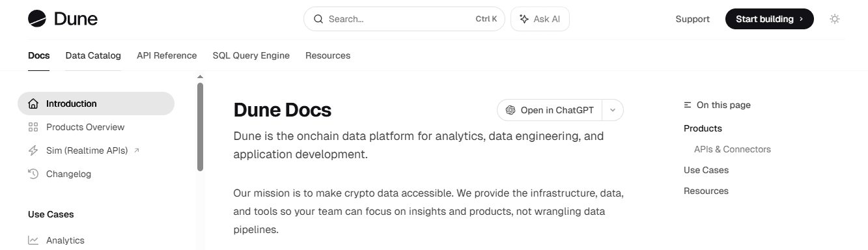The height and width of the screenshot is (250, 868).
Task: Click the Dune Docs page heading
Action: pyautogui.click(x=283, y=110)
